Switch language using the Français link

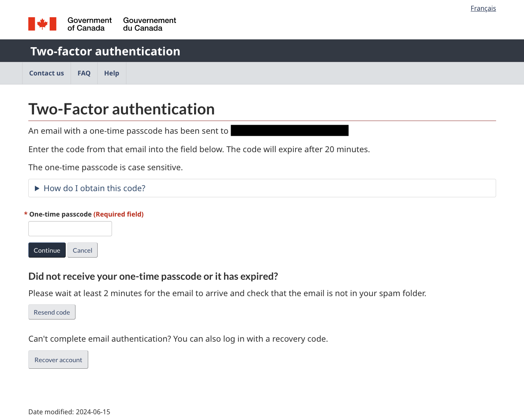tap(483, 8)
